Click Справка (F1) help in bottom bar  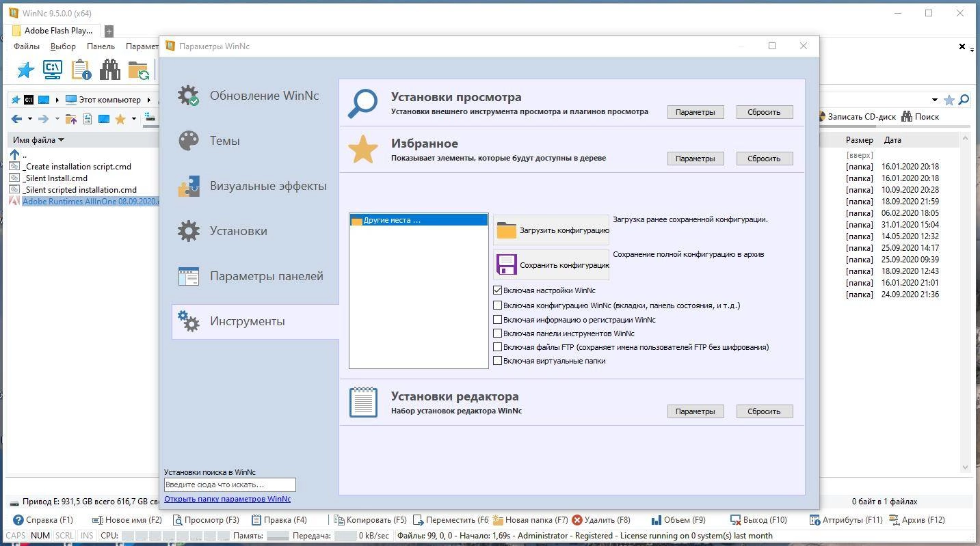43,520
